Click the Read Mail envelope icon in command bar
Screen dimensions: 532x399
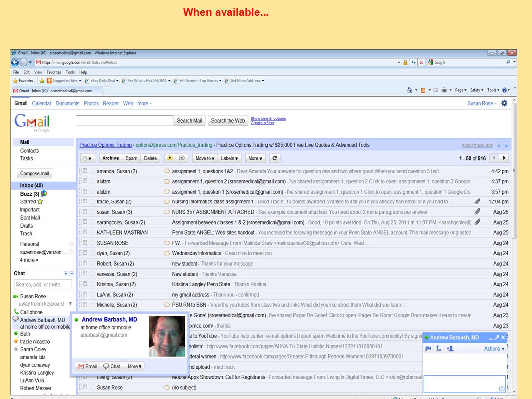(x=436, y=90)
